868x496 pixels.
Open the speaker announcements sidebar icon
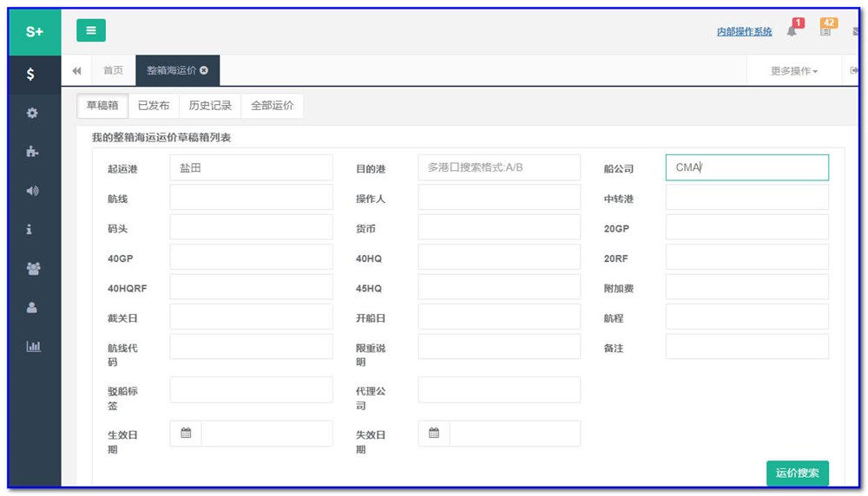tap(32, 191)
